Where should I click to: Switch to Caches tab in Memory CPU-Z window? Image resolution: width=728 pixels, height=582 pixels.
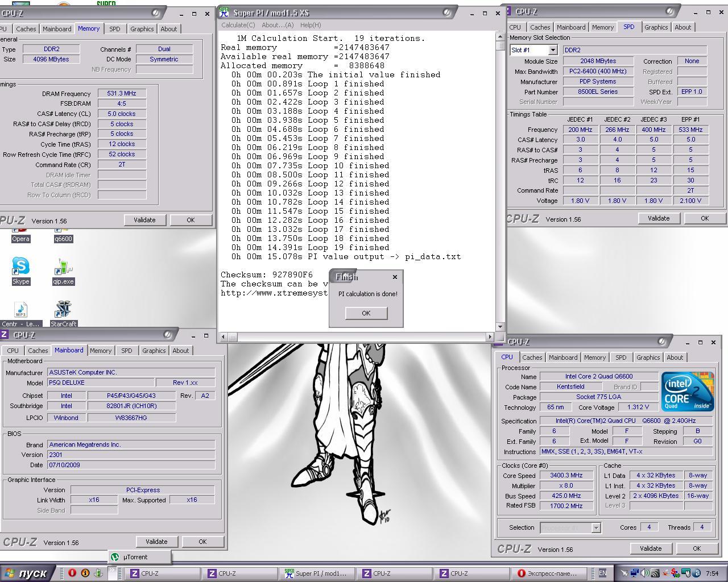tap(26, 29)
